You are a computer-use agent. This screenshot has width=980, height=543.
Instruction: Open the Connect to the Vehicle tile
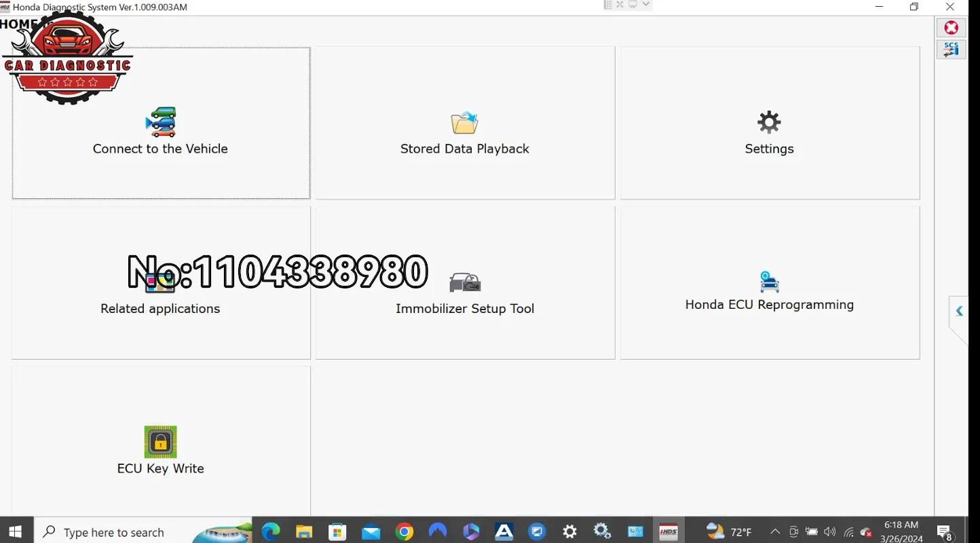161,123
